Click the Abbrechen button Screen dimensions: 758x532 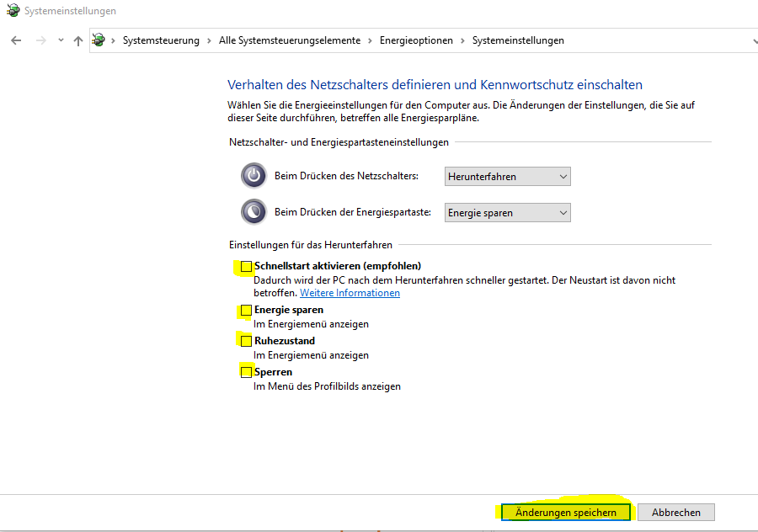[x=675, y=512]
